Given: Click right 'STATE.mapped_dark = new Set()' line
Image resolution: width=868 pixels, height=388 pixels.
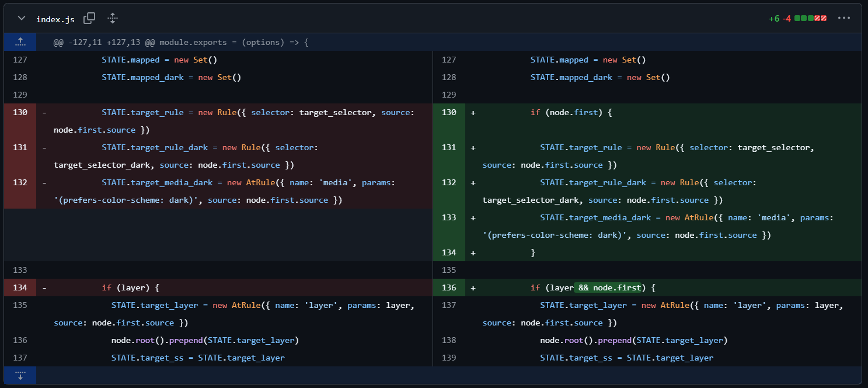Looking at the screenshot, I should coord(600,77).
